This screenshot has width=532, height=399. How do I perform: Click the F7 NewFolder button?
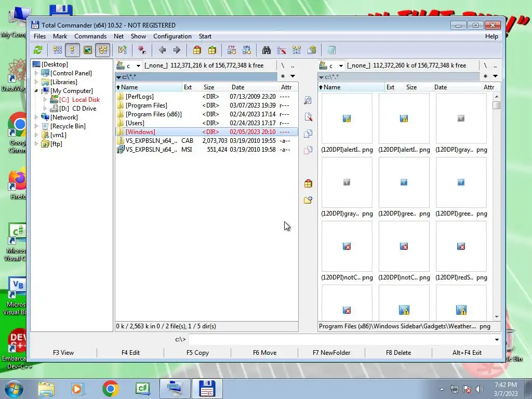click(331, 353)
